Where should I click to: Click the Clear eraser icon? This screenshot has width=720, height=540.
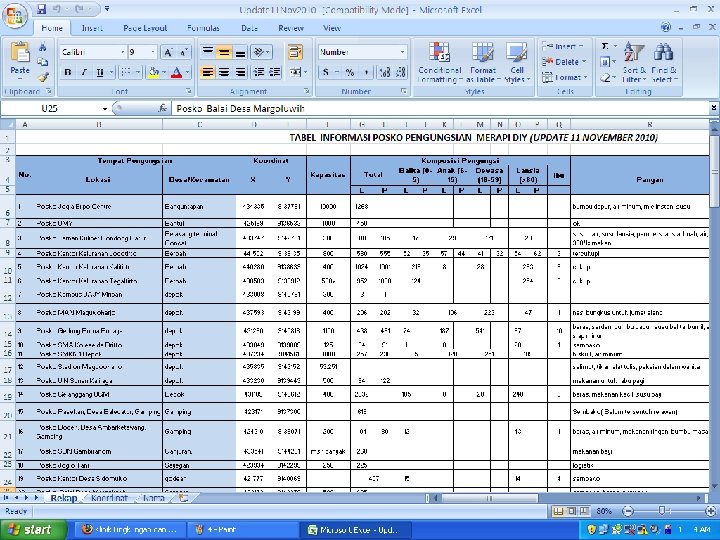point(607,77)
